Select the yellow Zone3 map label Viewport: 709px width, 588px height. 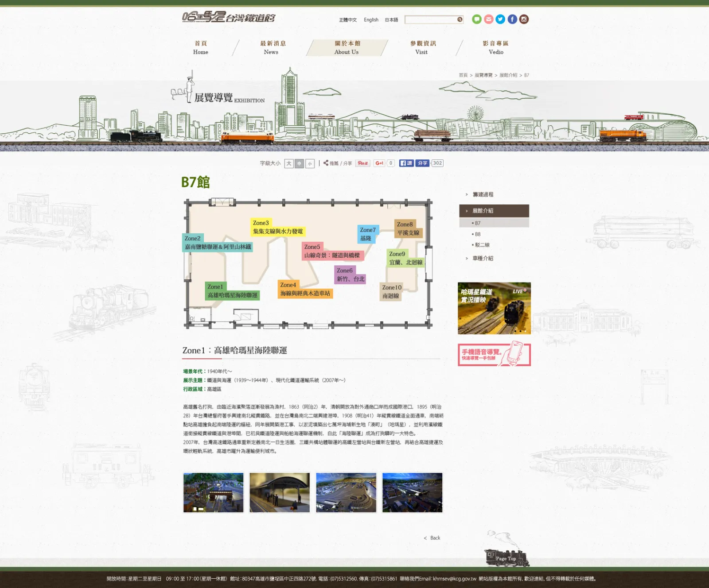[278, 227]
